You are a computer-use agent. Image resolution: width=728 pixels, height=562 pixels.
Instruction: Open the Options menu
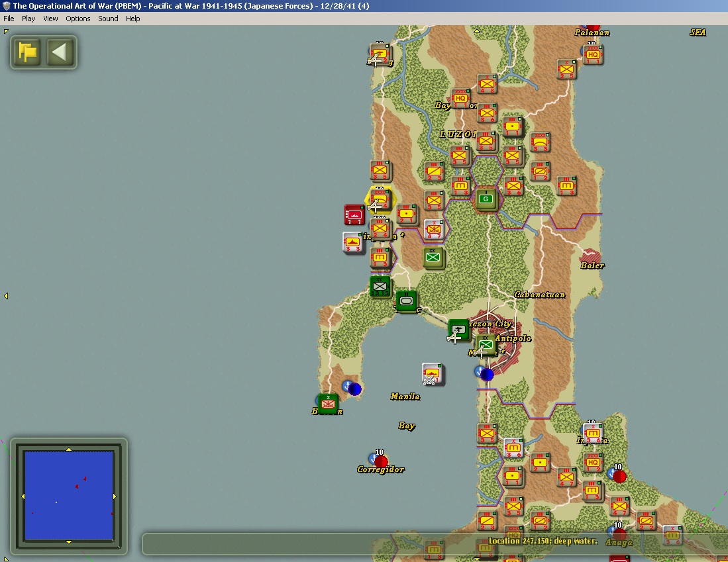point(78,19)
